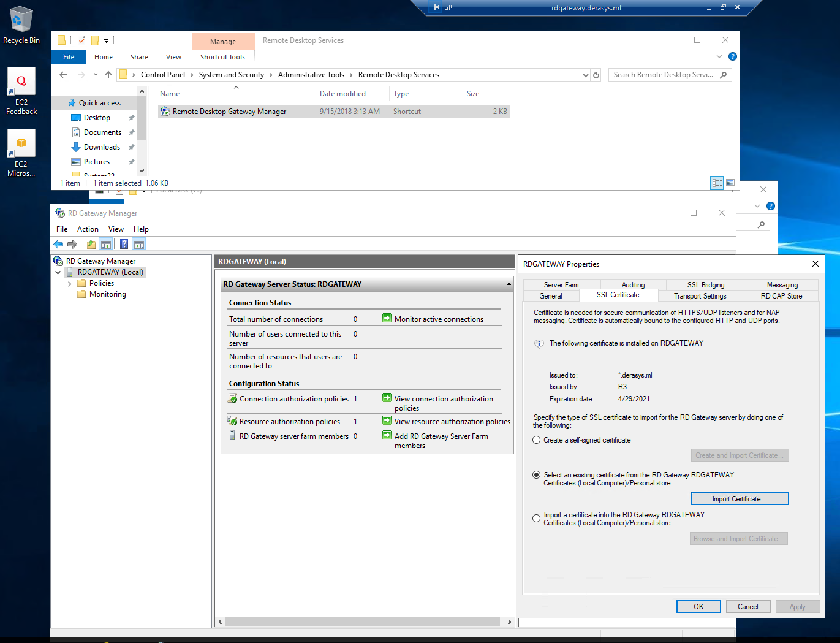Open the Help menu in RD Gateway Manager
840x643 pixels.
point(141,229)
